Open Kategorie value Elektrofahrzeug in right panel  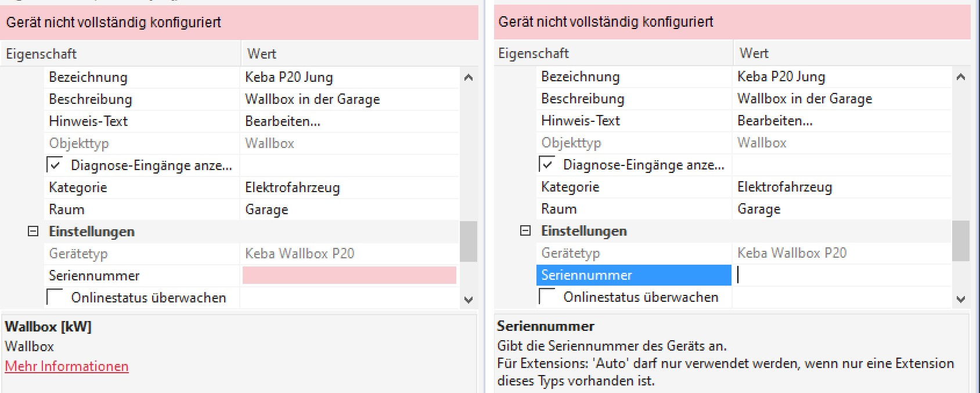pyautogui.click(x=785, y=186)
